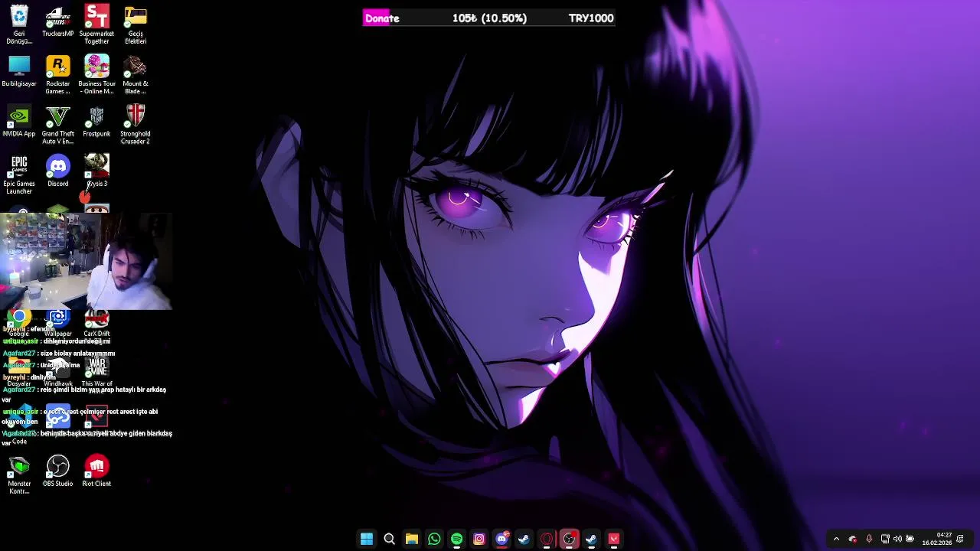The image size is (980, 551).
Task: Open the Wallpaper Engine desktop shortcut
Action: (x=57, y=321)
